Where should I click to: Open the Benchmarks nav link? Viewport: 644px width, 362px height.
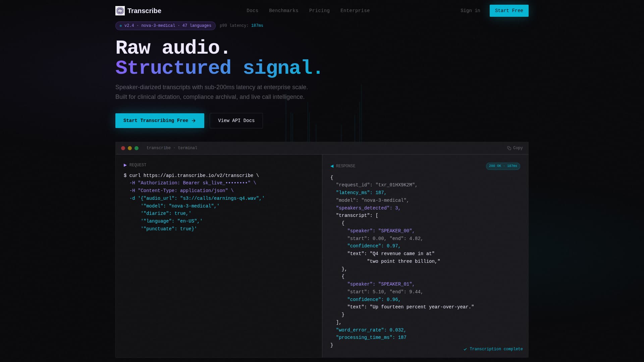(x=283, y=11)
